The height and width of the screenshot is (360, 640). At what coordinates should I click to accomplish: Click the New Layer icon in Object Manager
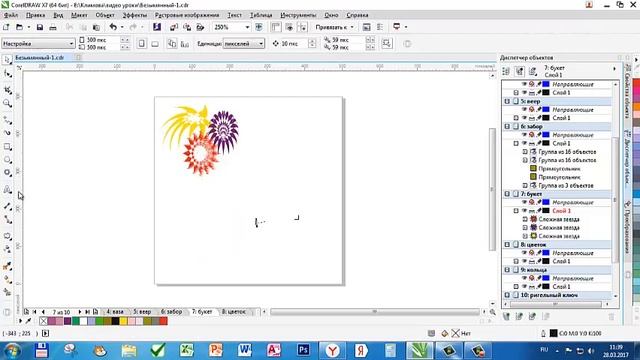point(506,316)
